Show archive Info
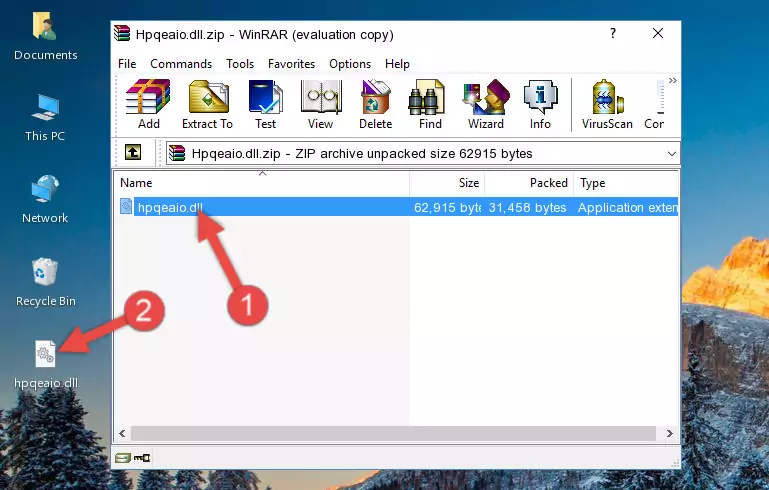Image resolution: width=769 pixels, height=490 pixels. 540,104
